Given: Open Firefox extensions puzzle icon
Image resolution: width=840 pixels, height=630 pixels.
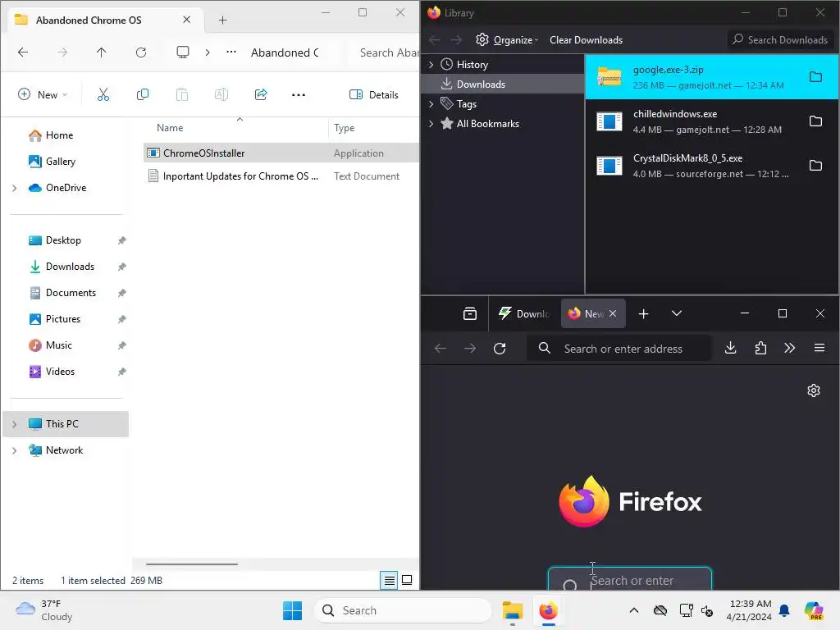Looking at the screenshot, I should [x=760, y=348].
